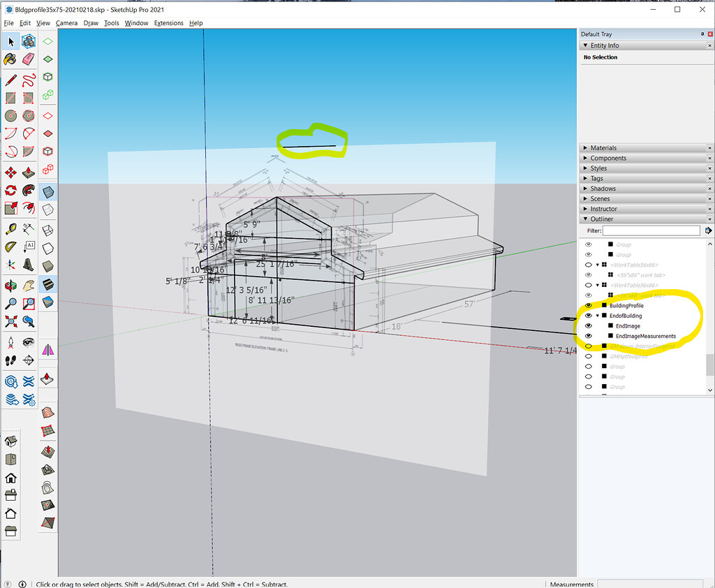This screenshot has width=715, height=588.
Task: Open the Extensions menu
Action: [x=168, y=22]
